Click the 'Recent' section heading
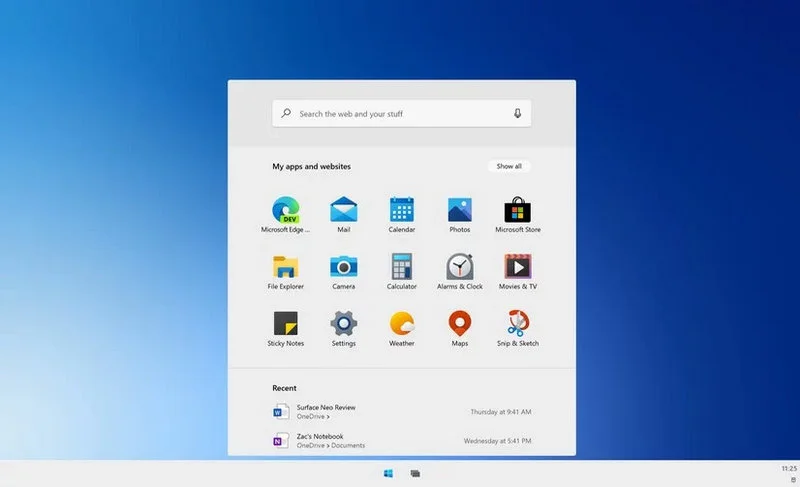 pyautogui.click(x=284, y=388)
